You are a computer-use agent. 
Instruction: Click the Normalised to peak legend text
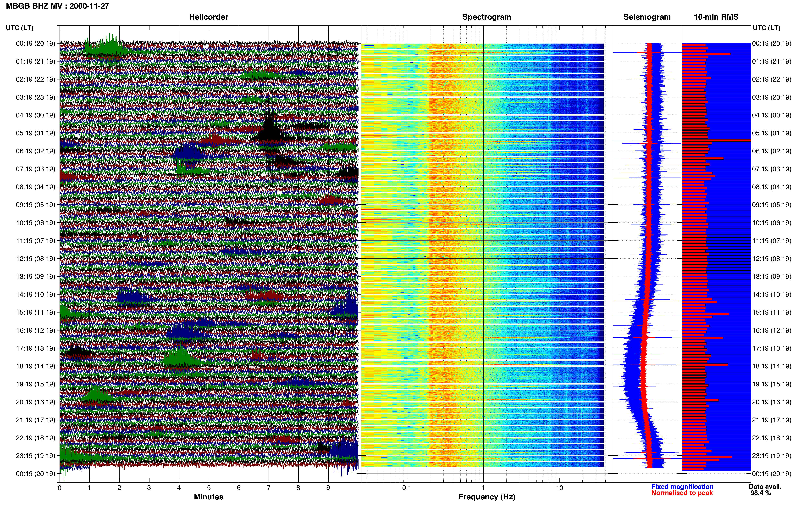click(x=682, y=493)
